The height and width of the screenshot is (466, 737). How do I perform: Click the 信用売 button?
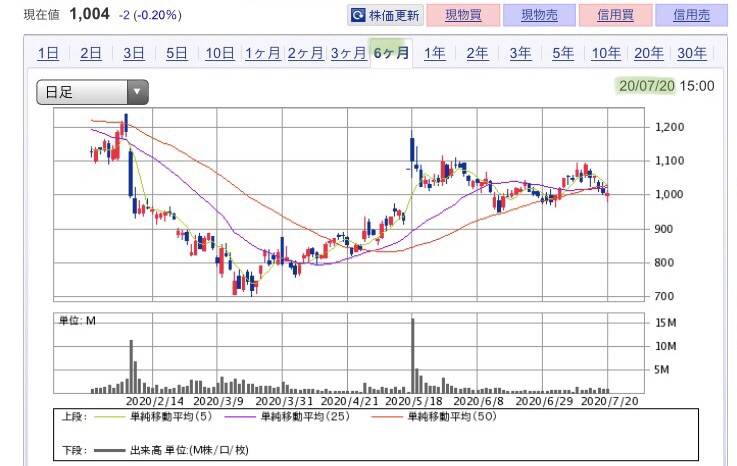[x=691, y=16]
